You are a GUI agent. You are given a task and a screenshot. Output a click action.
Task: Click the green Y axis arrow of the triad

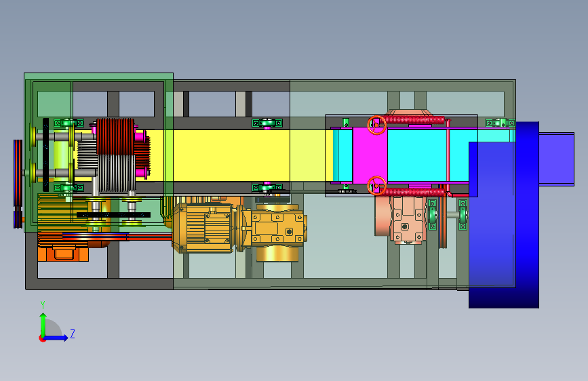click(43, 324)
